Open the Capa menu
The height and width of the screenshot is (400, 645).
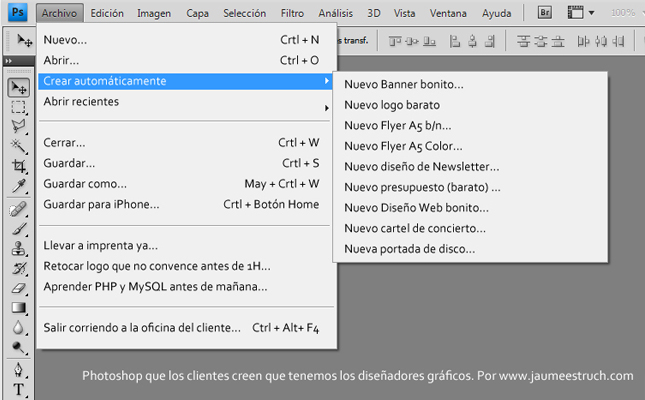point(197,13)
